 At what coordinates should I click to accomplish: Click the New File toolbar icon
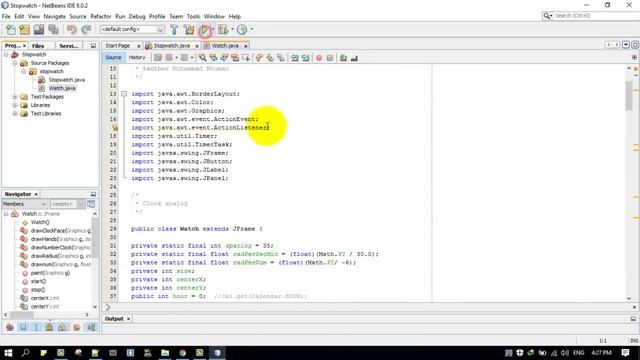point(11,29)
